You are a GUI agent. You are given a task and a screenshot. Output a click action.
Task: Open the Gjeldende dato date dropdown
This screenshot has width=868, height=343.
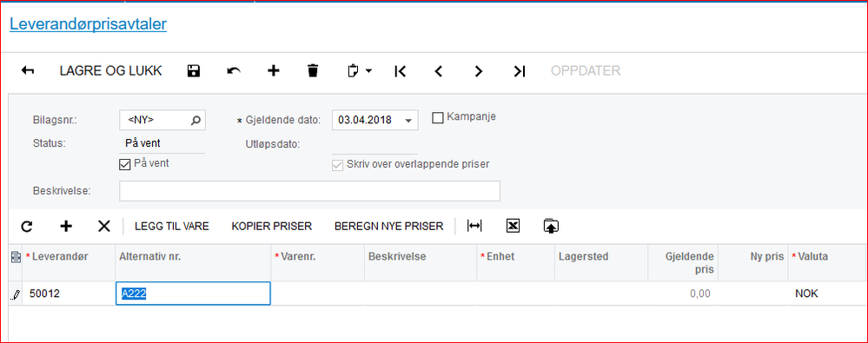408,121
